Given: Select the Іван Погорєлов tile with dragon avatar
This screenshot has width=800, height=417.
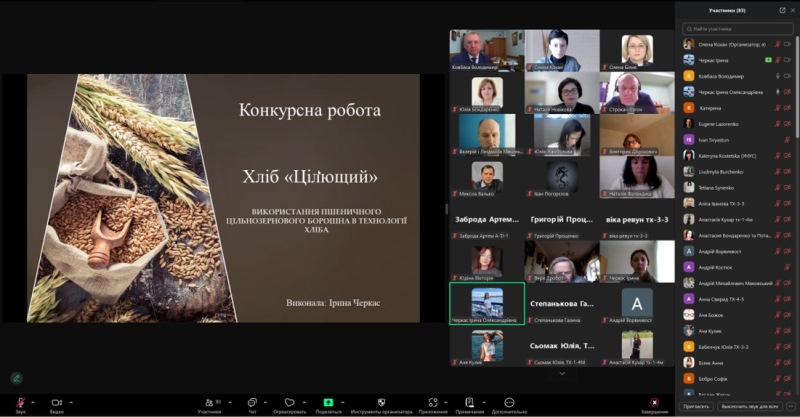Looking at the screenshot, I should point(562,177).
